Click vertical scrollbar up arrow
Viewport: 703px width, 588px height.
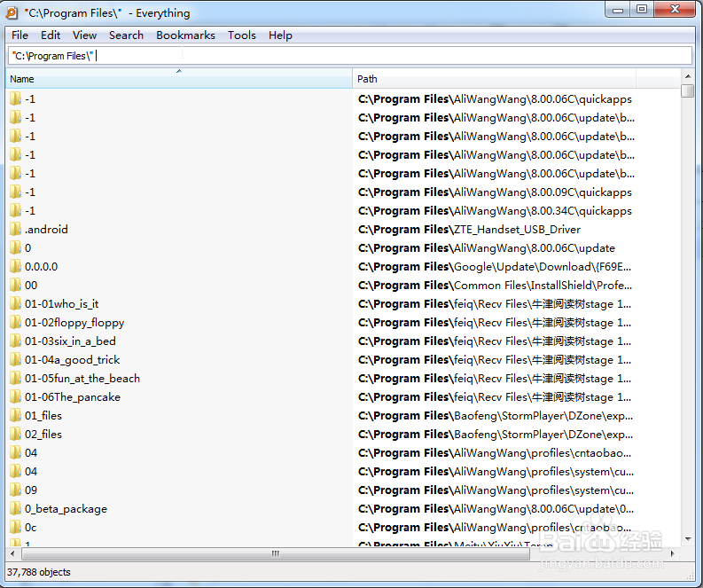[687, 75]
